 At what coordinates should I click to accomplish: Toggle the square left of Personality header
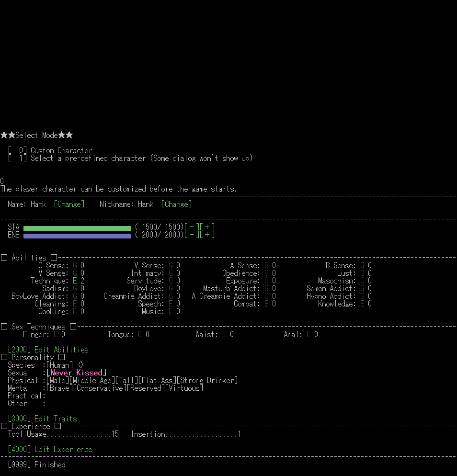(4, 357)
